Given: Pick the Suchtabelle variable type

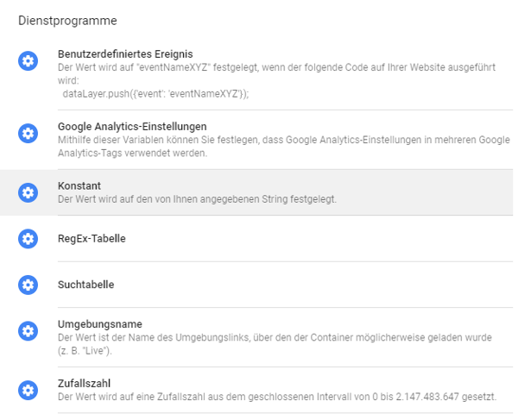Looking at the screenshot, I should pos(85,285).
